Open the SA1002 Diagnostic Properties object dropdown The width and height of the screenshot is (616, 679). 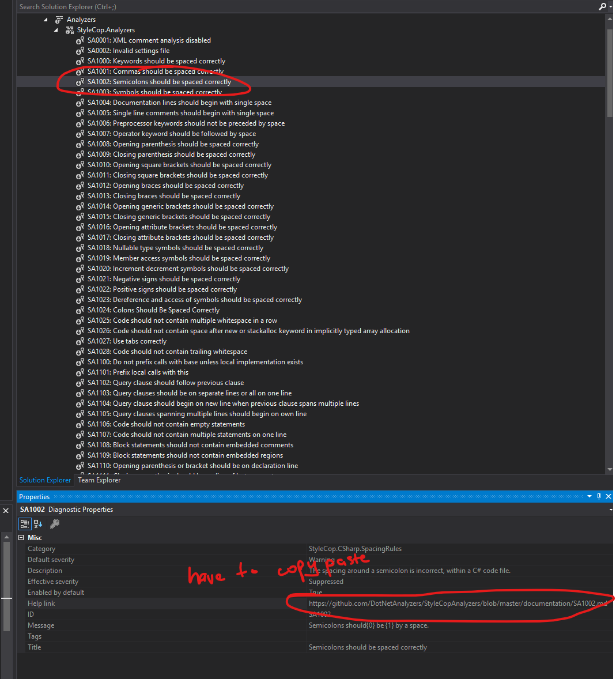click(611, 510)
